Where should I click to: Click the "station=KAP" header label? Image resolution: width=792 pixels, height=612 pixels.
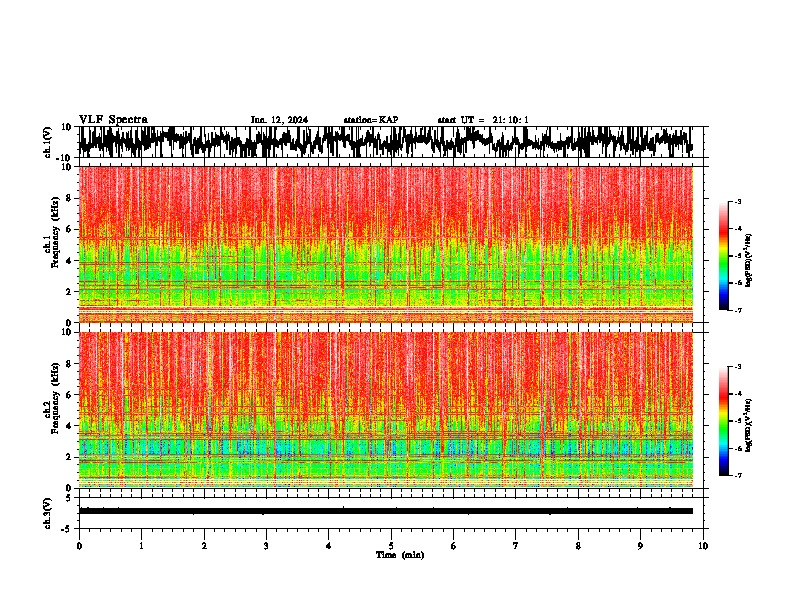click(x=371, y=120)
